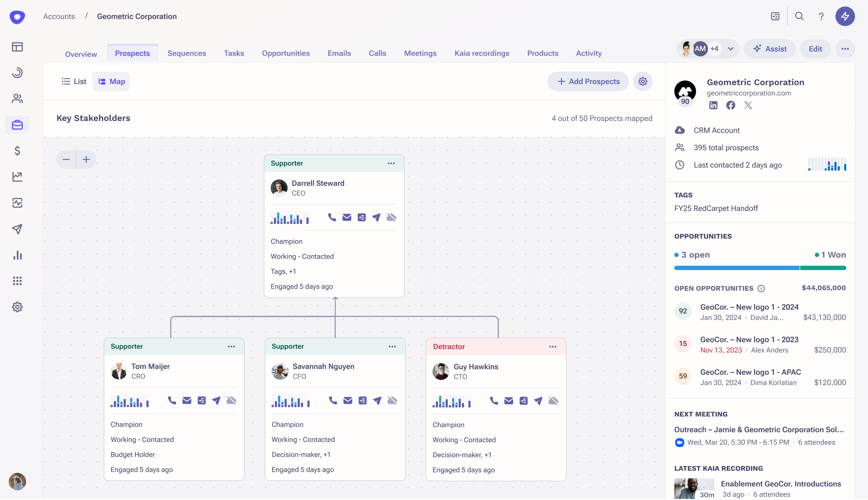The image size is (868, 500).
Task: Switch to the Sequences tab
Action: (187, 53)
